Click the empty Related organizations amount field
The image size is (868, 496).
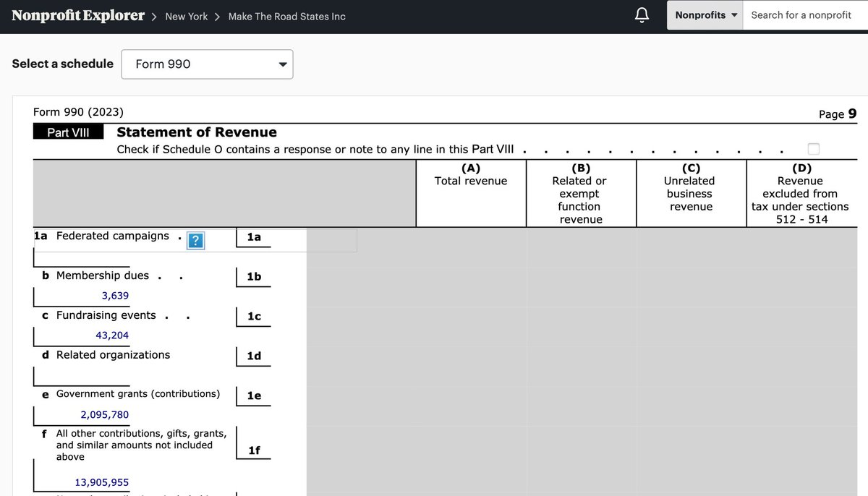pos(81,376)
